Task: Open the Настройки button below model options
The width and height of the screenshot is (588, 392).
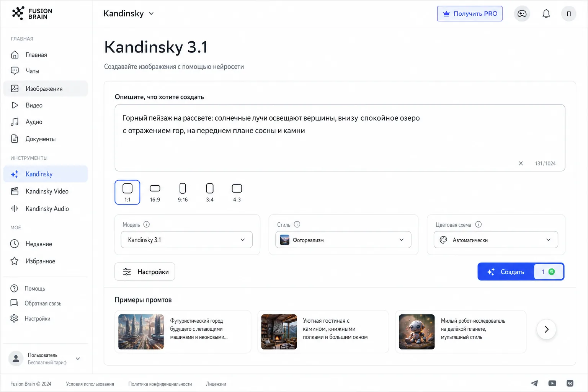Action: pyautogui.click(x=145, y=271)
